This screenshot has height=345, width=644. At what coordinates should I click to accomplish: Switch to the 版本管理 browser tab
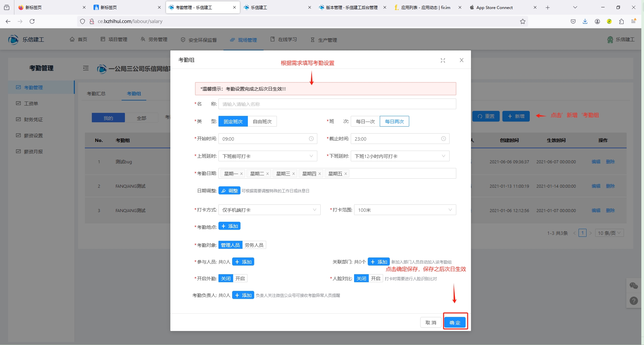351,7
